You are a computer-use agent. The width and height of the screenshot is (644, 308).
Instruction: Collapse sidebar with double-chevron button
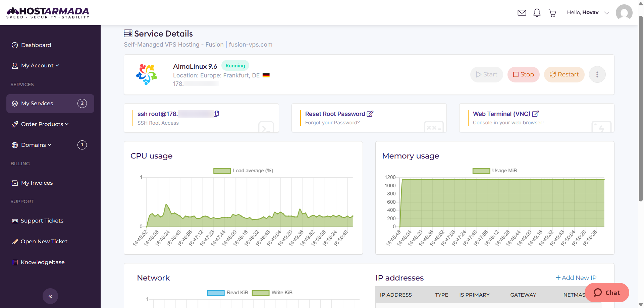(50, 296)
